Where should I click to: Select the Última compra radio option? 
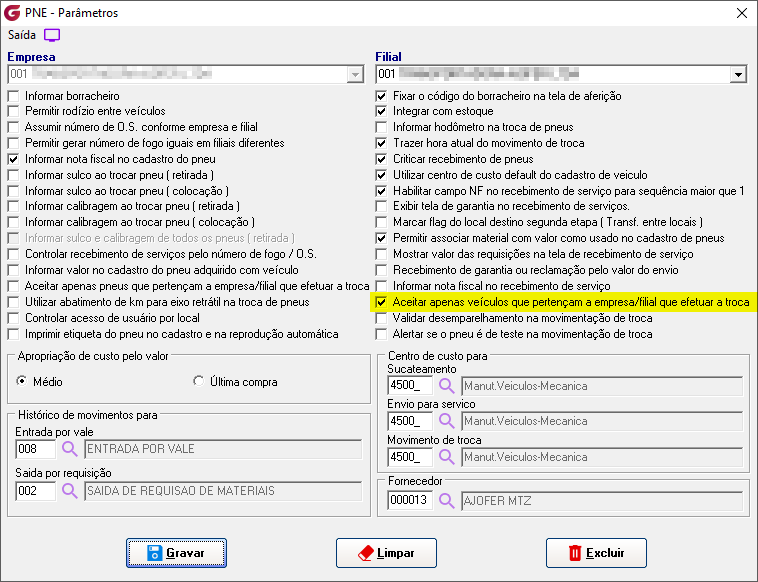pyautogui.click(x=199, y=381)
